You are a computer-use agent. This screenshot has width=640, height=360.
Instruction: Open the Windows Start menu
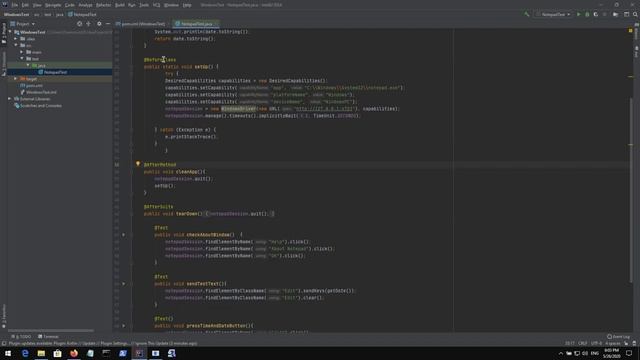tap(8, 353)
